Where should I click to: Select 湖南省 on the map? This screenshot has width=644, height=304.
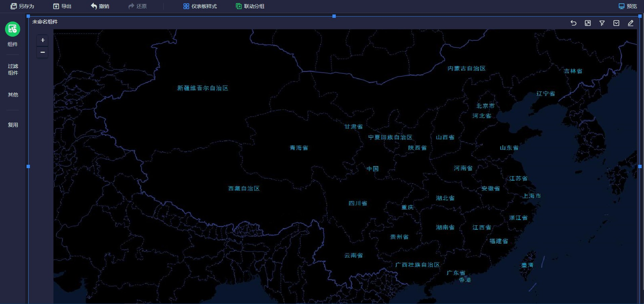pos(445,228)
